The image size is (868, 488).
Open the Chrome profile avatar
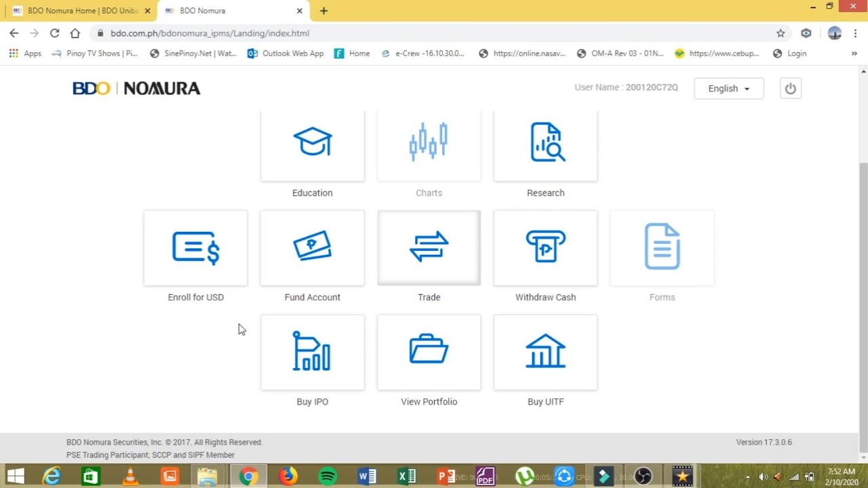click(835, 33)
